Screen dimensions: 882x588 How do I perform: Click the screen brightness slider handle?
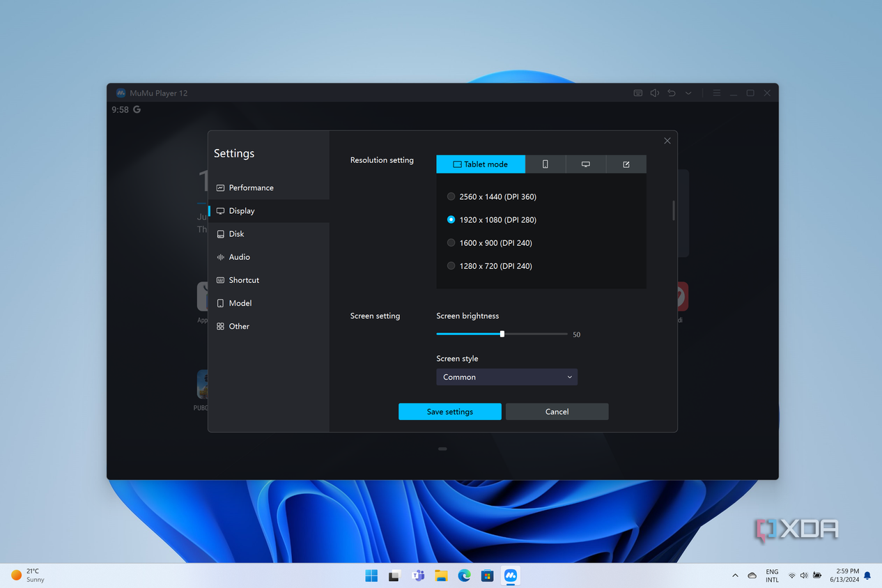502,334
